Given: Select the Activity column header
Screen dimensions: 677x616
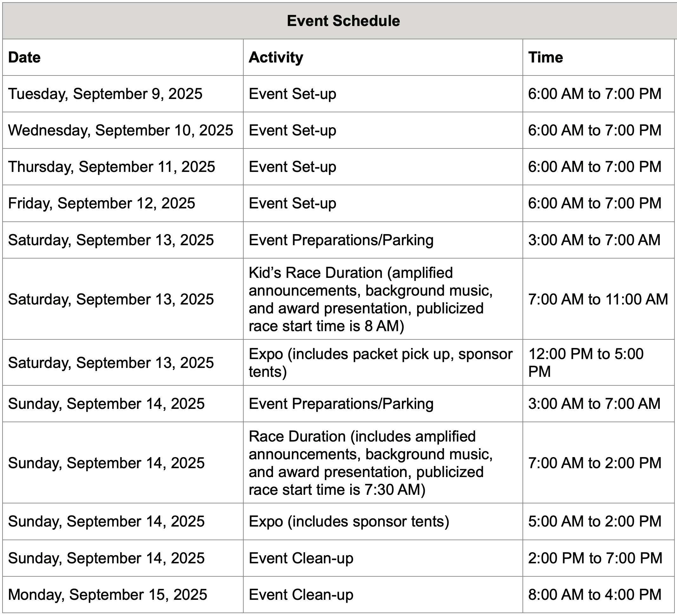Looking at the screenshot, I should pos(276,57).
